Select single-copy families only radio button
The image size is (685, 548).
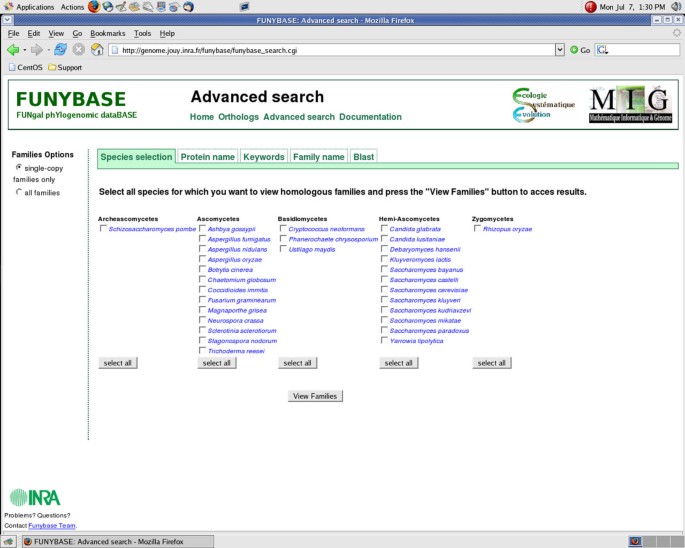[x=19, y=167]
